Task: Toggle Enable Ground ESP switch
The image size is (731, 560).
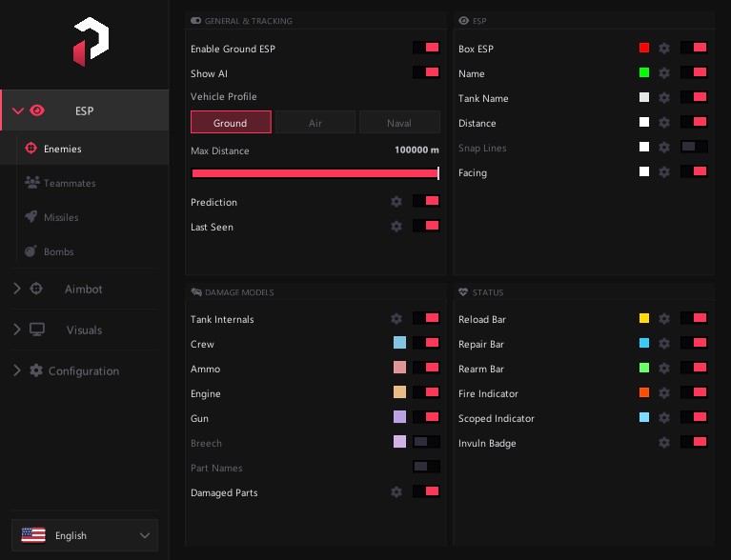Action: pyautogui.click(x=426, y=48)
